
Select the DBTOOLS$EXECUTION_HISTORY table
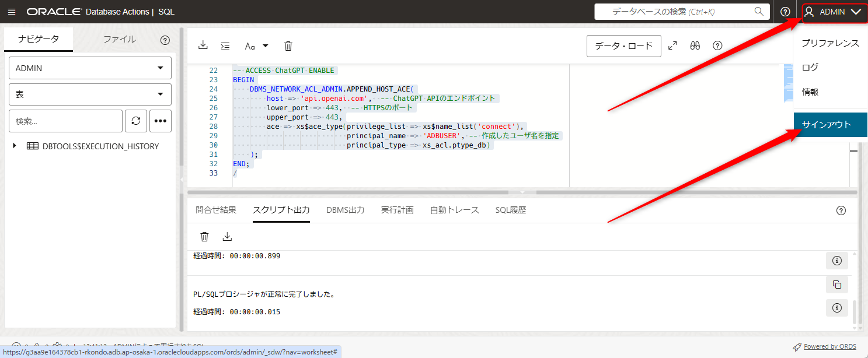coord(100,146)
